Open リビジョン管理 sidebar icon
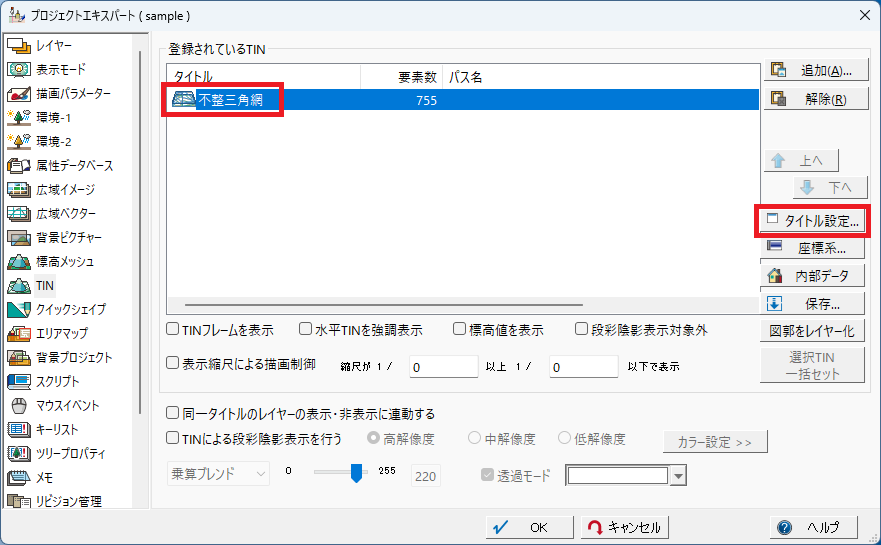Screen dimensions: 881x545 pyautogui.click(x=19, y=501)
